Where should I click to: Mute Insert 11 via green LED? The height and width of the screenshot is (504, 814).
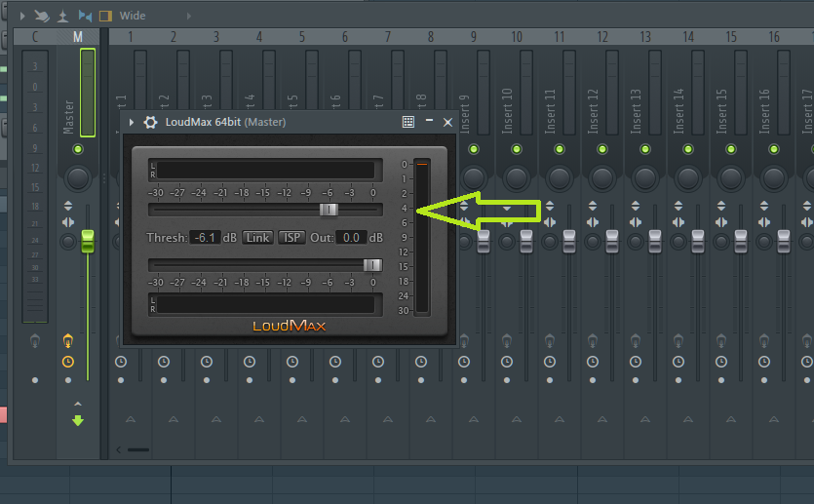(560, 149)
